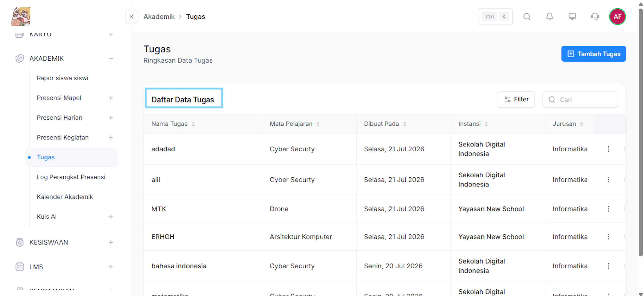Click Yayasan New School in MTK row
This screenshot has width=644, height=296.
(x=491, y=209)
